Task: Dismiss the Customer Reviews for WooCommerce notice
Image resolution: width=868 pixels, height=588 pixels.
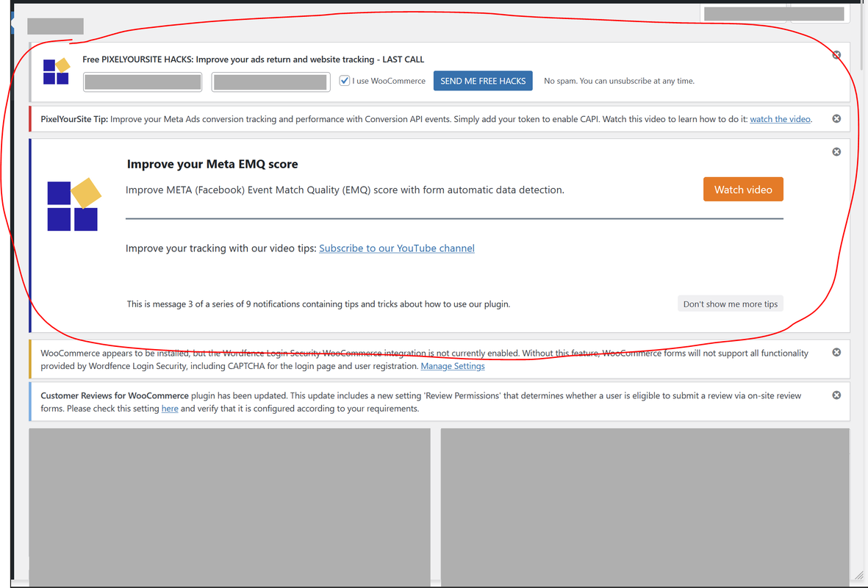Action: (836, 395)
